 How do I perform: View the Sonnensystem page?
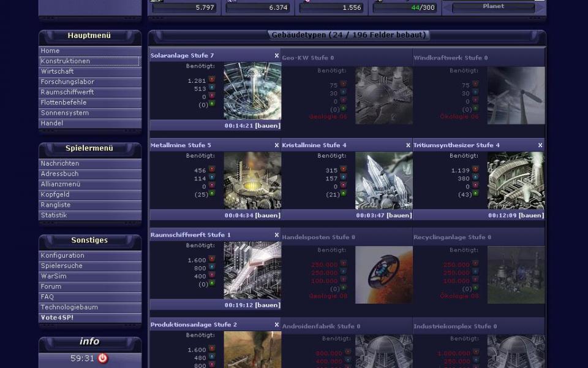pyautogui.click(x=90, y=113)
